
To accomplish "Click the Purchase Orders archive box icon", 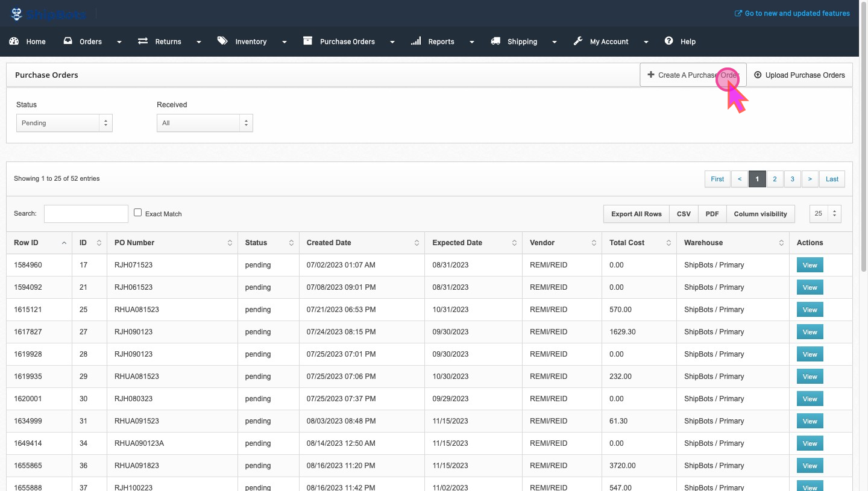I will (x=307, y=41).
